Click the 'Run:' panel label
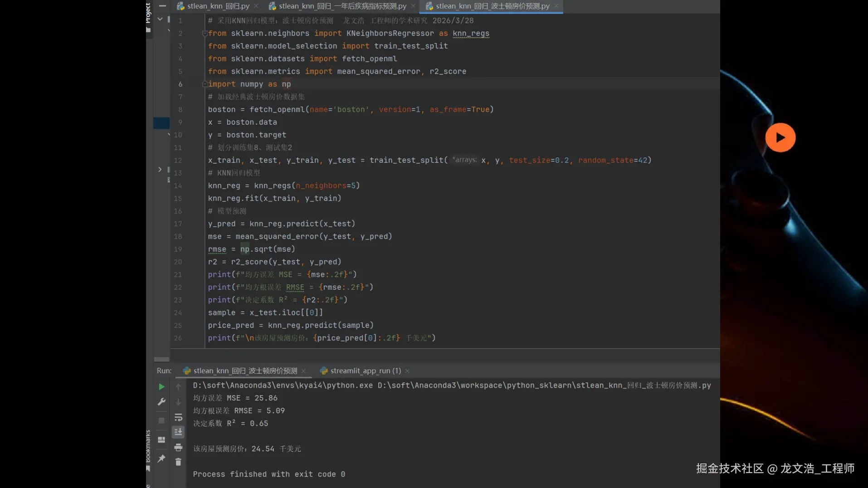This screenshot has height=488, width=868. pyautogui.click(x=164, y=371)
